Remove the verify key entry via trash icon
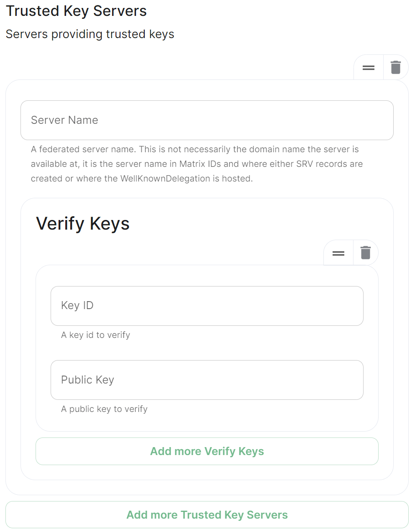Image resolution: width=415 pixels, height=532 pixels. [366, 253]
